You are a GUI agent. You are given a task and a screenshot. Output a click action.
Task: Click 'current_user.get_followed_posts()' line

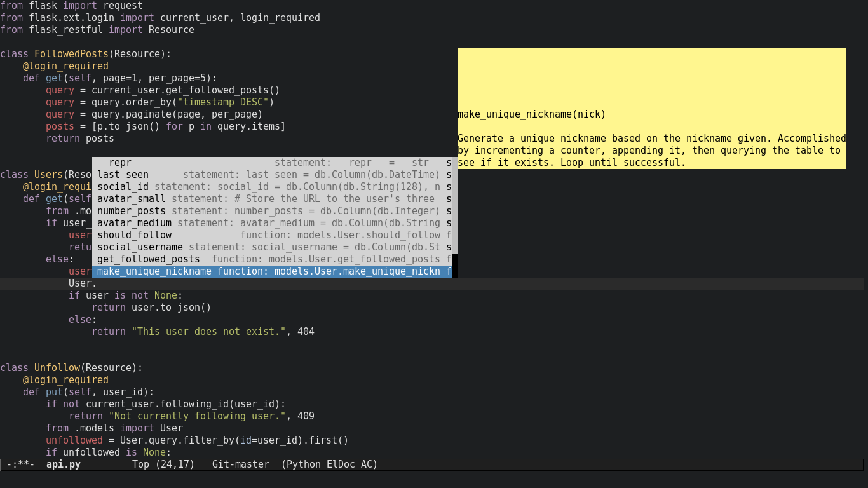tap(163, 90)
